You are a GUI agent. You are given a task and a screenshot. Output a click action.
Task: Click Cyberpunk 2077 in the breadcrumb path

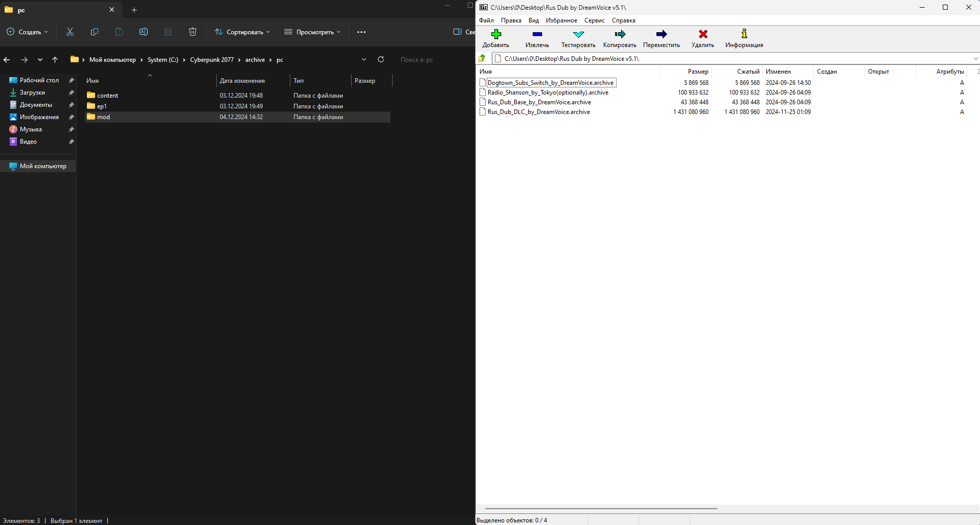[212, 60]
